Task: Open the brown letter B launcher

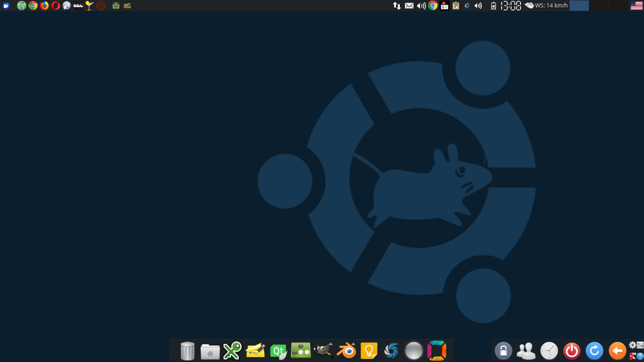Action: coord(100,6)
